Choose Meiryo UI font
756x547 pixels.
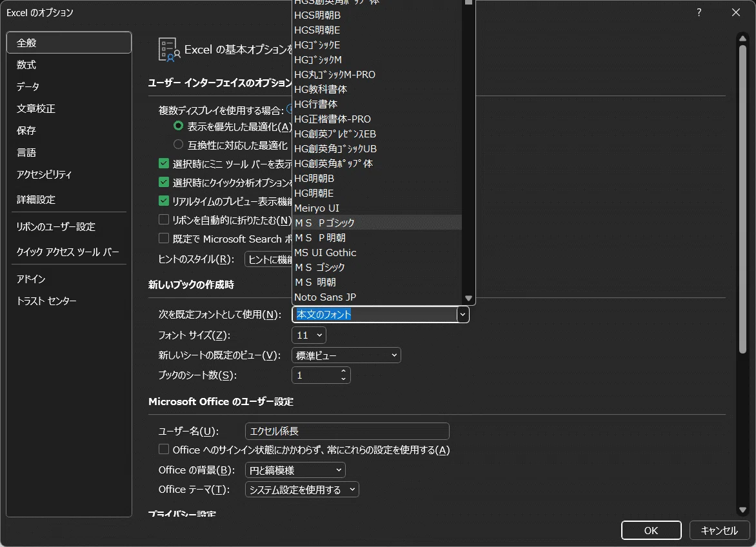377,208
